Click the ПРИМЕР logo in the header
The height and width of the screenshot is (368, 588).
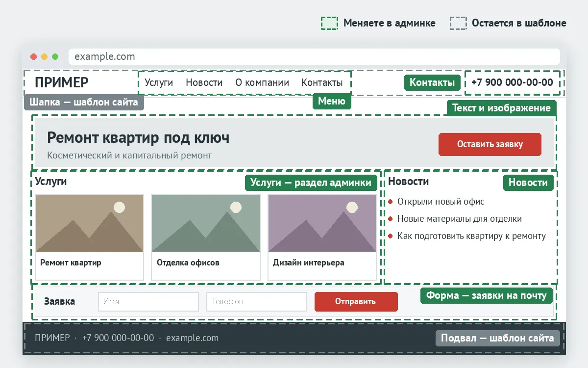(62, 82)
